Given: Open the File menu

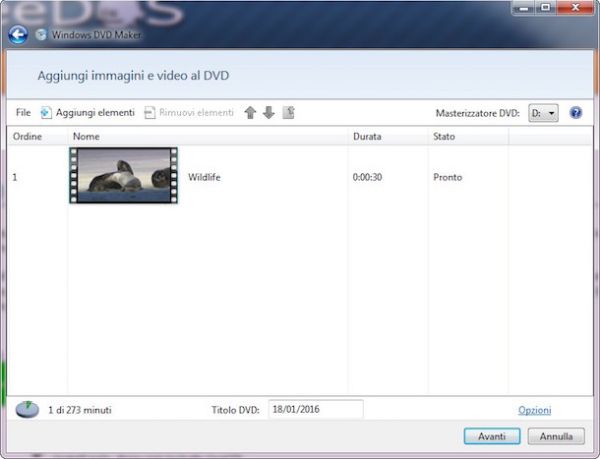Looking at the screenshot, I should tap(23, 113).
